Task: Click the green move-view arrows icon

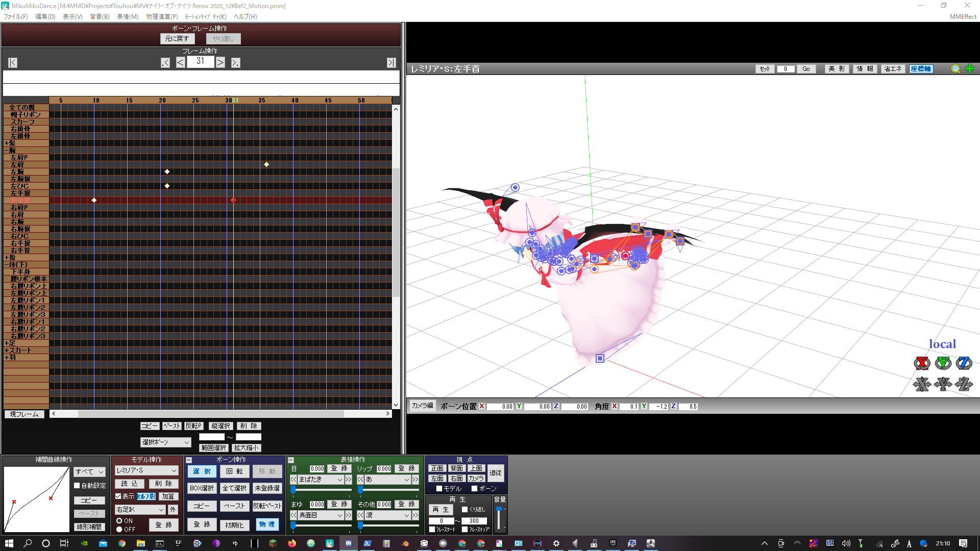Action: 970,69
